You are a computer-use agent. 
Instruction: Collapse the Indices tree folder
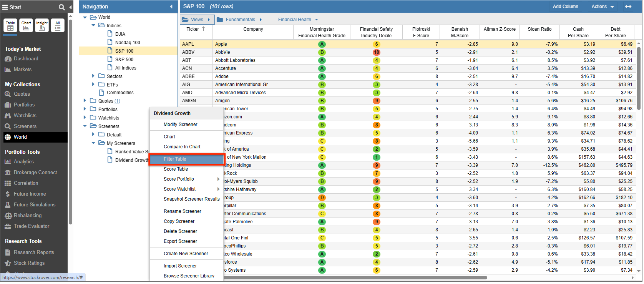(93, 26)
